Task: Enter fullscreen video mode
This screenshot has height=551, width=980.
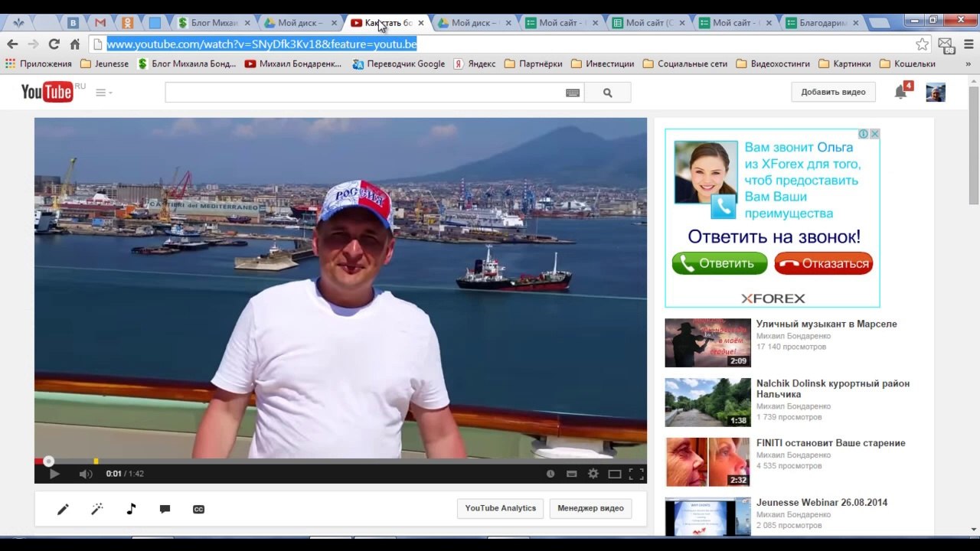Action: [636, 474]
